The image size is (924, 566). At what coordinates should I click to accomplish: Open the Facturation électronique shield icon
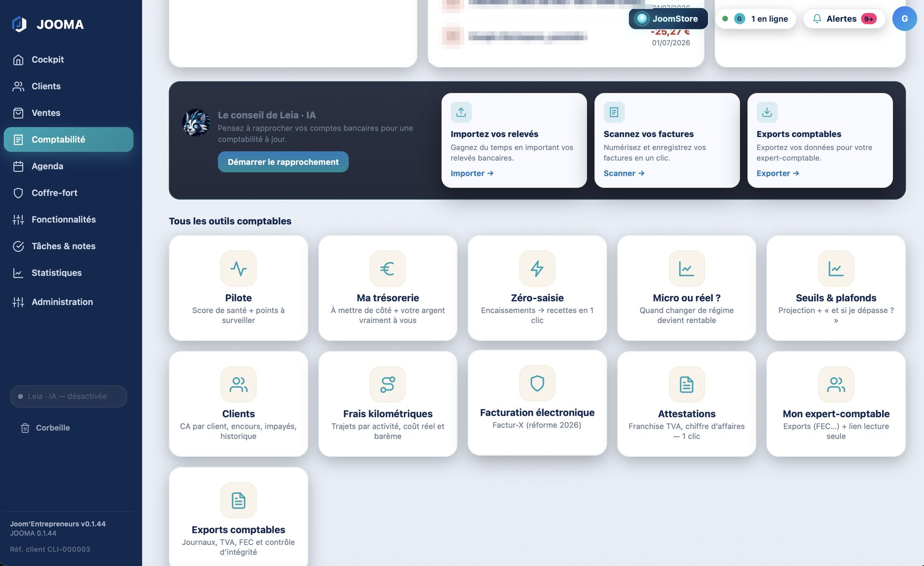click(x=537, y=383)
